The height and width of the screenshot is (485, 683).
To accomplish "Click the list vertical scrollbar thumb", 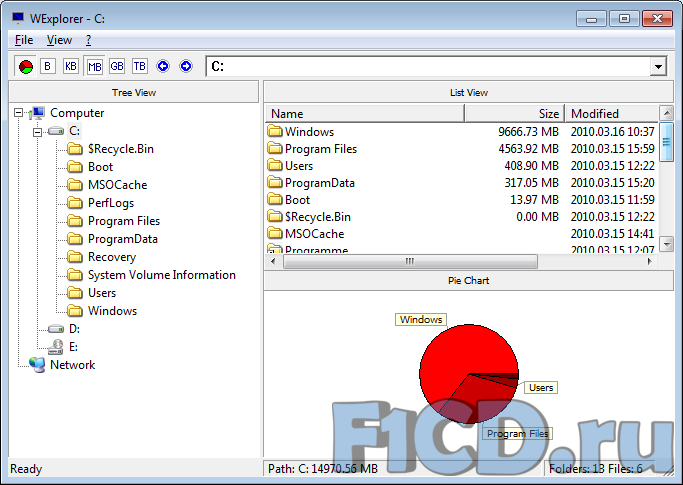I will [x=666, y=142].
